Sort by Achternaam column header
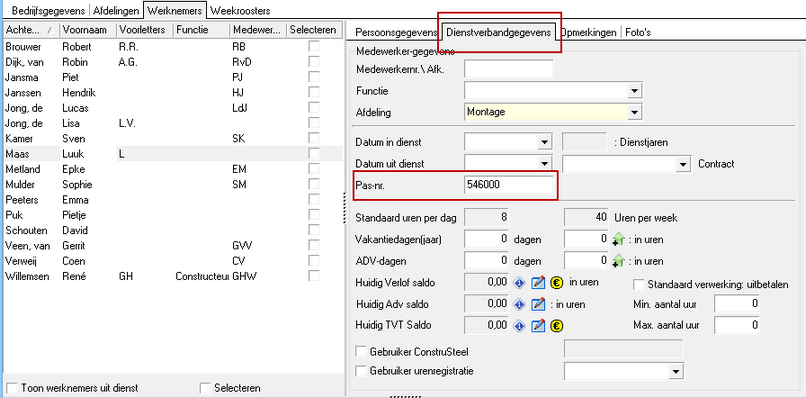806x398 pixels. pyautogui.click(x=30, y=30)
